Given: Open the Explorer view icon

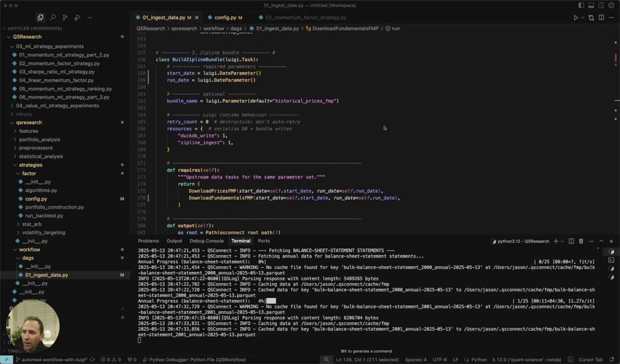Looking at the screenshot, I should pos(40,18).
